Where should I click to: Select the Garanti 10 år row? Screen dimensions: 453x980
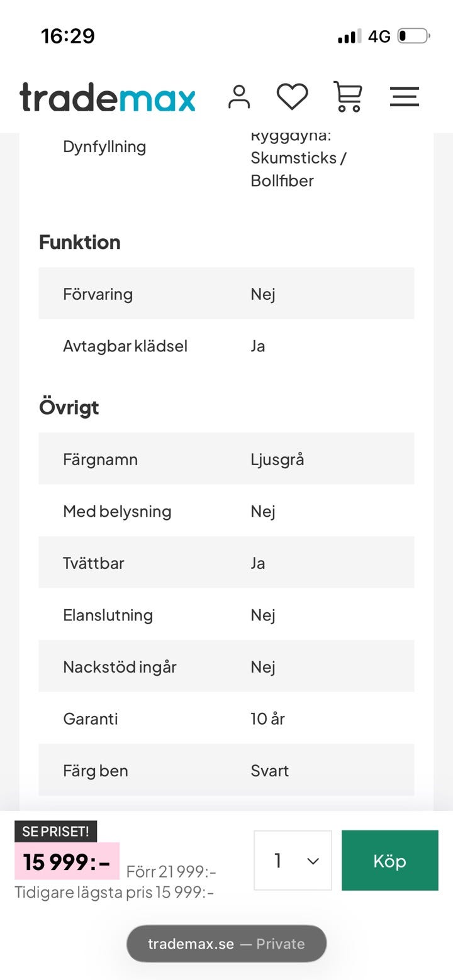pyautogui.click(x=226, y=718)
